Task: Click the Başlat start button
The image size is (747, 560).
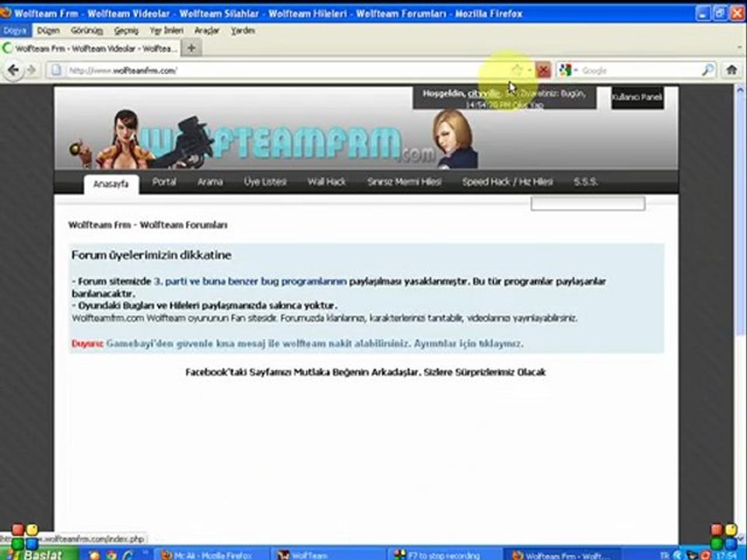Action: [39, 555]
